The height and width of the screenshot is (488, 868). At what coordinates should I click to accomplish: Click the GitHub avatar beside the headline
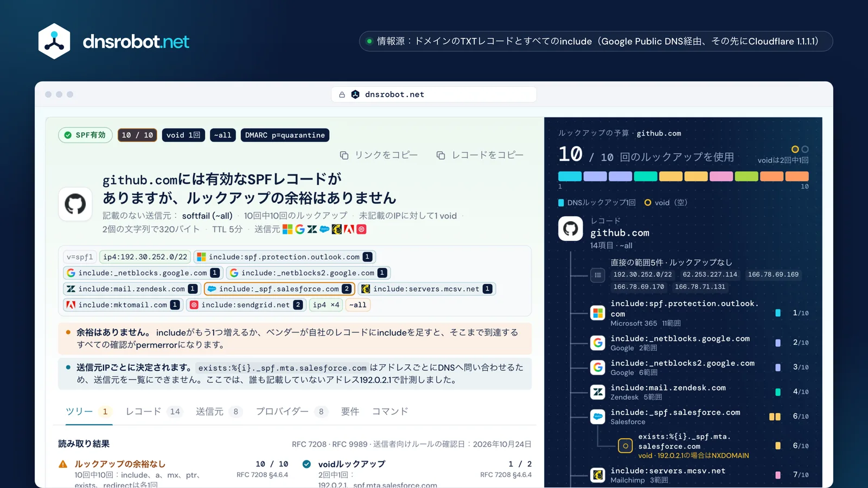(75, 204)
